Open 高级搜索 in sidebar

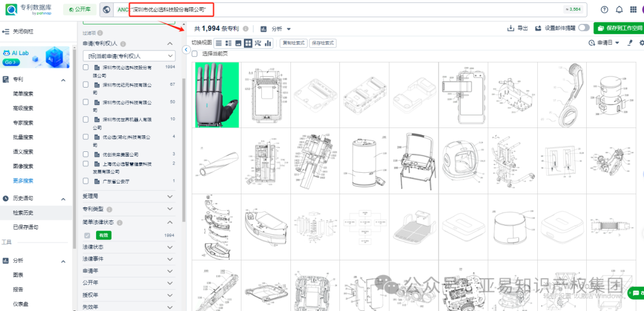point(23,108)
